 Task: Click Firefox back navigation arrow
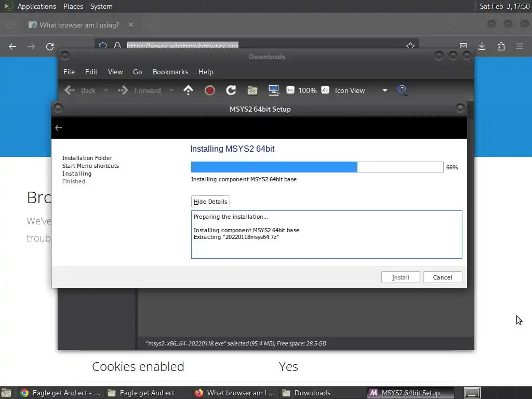pos(12,46)
